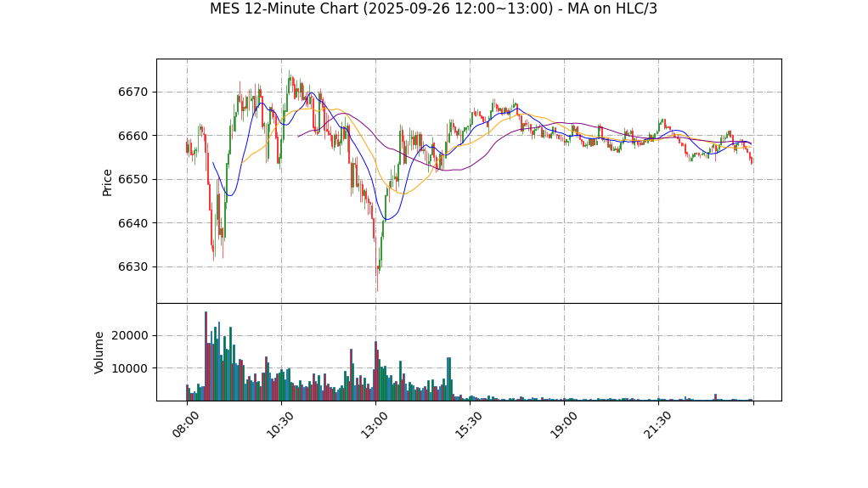
Task: Click the 08:00 time axis label
Action: coord(185,425)
